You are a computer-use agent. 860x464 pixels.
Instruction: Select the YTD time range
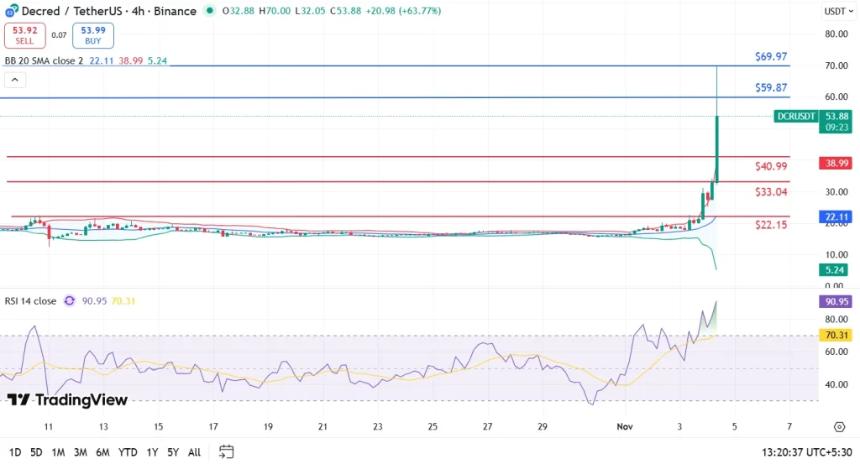coord(127,452)
